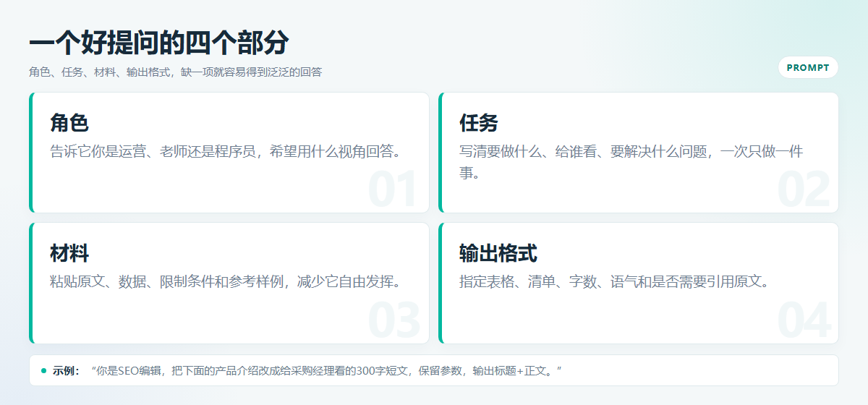
Task: Click description 指定表格、清单、字数
Action: coord(617,281)
